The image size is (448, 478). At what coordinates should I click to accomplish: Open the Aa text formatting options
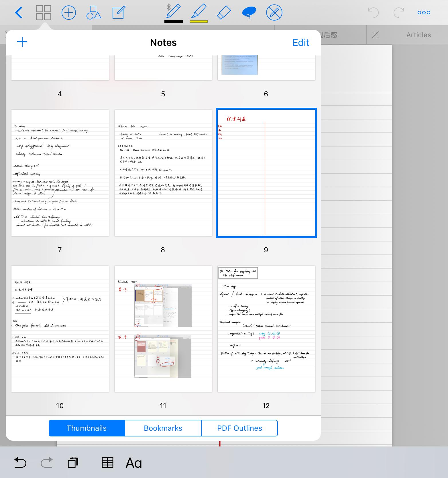pos(134,463)
